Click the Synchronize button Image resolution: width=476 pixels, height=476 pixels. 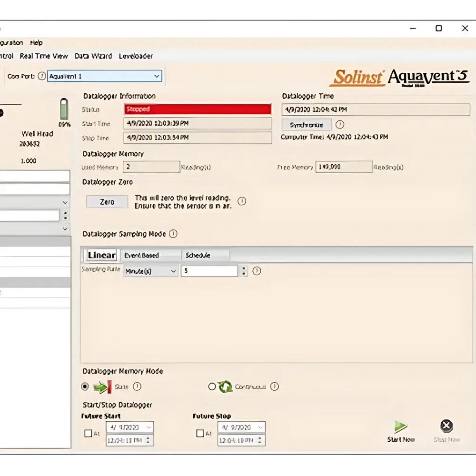pyautogui.click(x=306, y=125)
